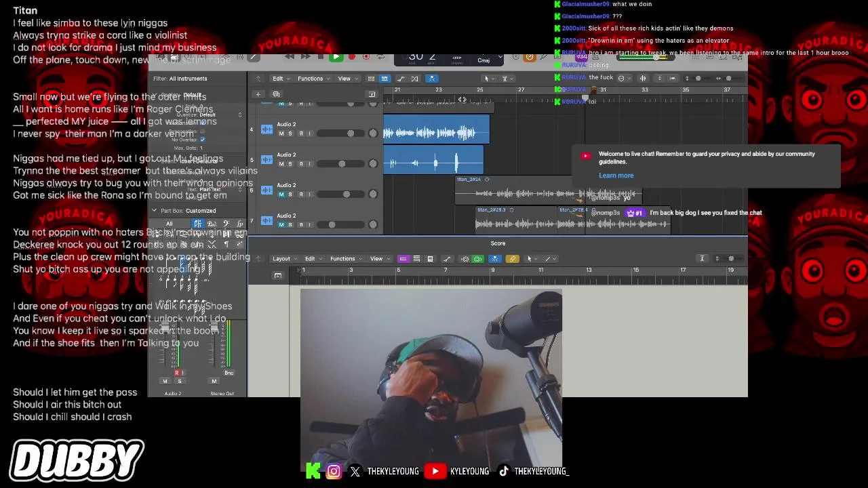Select the All tab in the Part Box
The height and width of the screenshot is (488, 868).
tap(170, 224)
